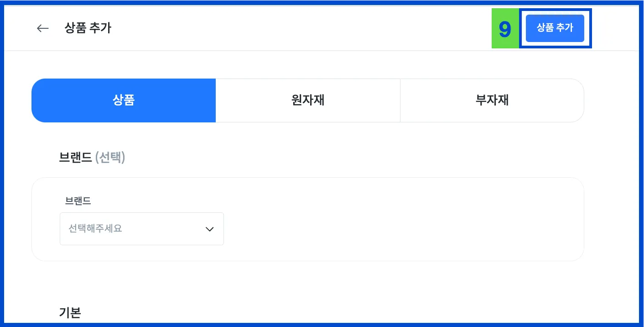Click the blue frame around 상품 추가 button
This screenshot has height=327, width=644.
point(588,28)
